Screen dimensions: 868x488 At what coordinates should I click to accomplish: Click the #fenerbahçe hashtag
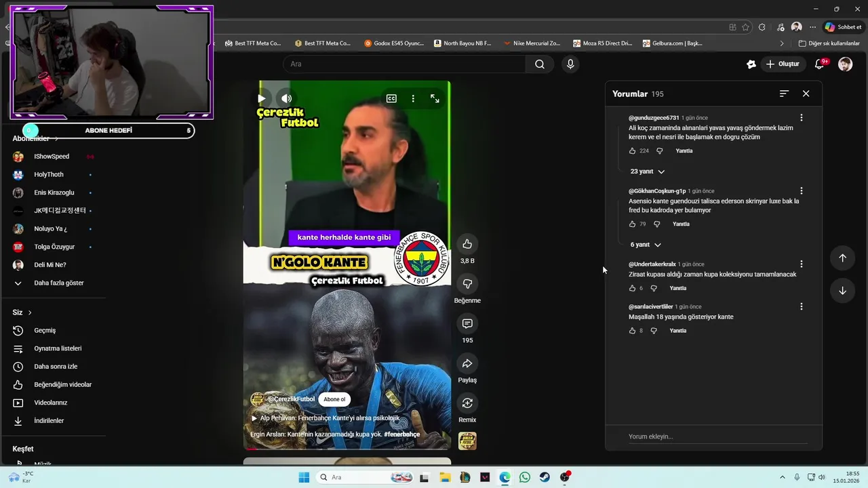[401, 434]
